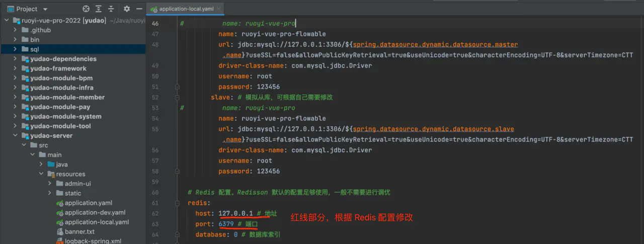Click the Redis port value 6379
644x244 pixels.
coord(226,224)
